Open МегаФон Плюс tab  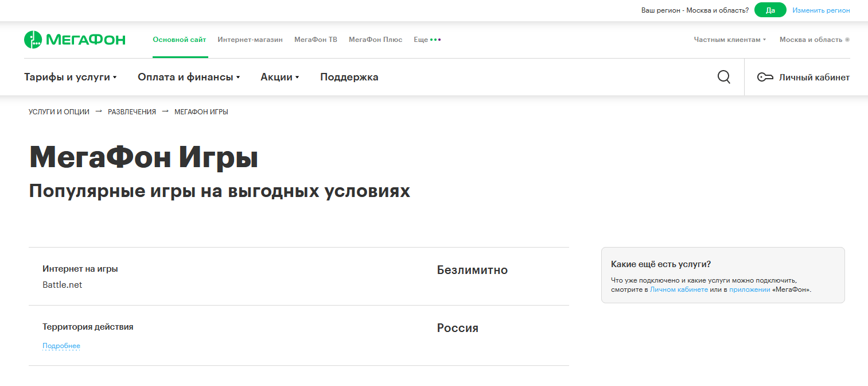pos(375,40)
